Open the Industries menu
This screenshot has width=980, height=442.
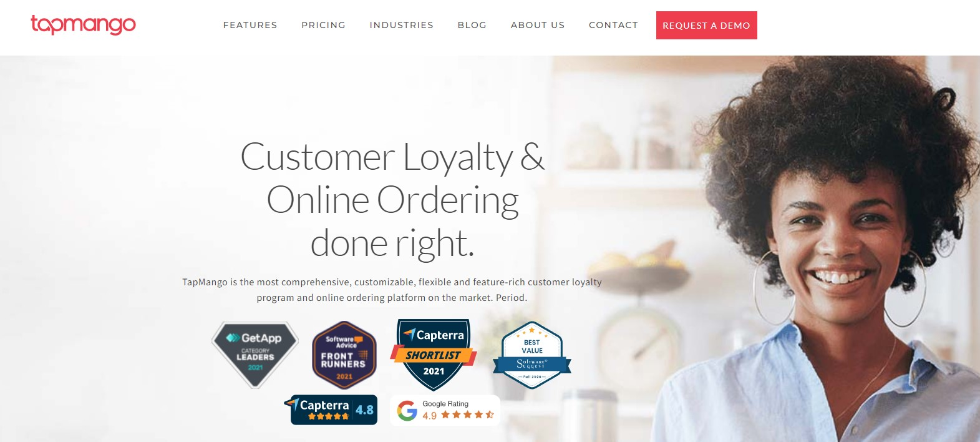(401, 25)
